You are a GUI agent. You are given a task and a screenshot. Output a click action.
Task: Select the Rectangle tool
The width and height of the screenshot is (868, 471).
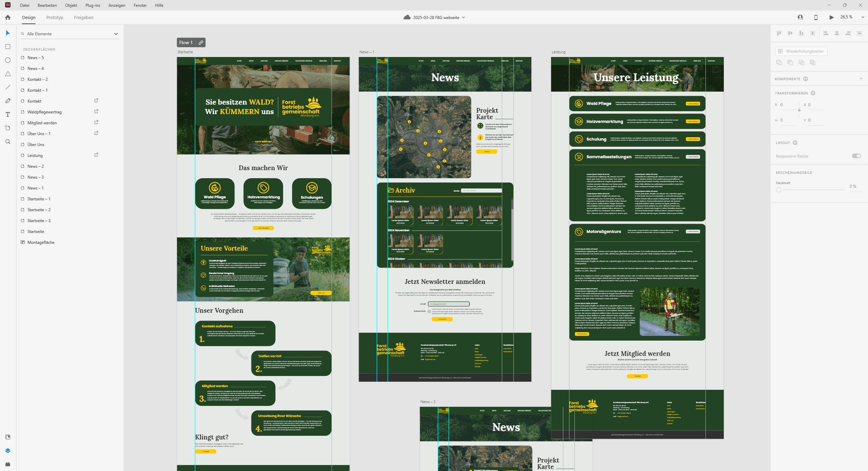(x=8, y=47)
